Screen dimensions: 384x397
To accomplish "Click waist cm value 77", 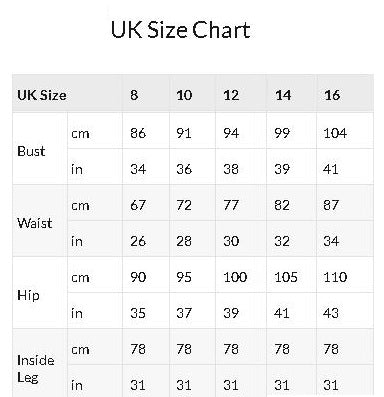I will [231, 205].
